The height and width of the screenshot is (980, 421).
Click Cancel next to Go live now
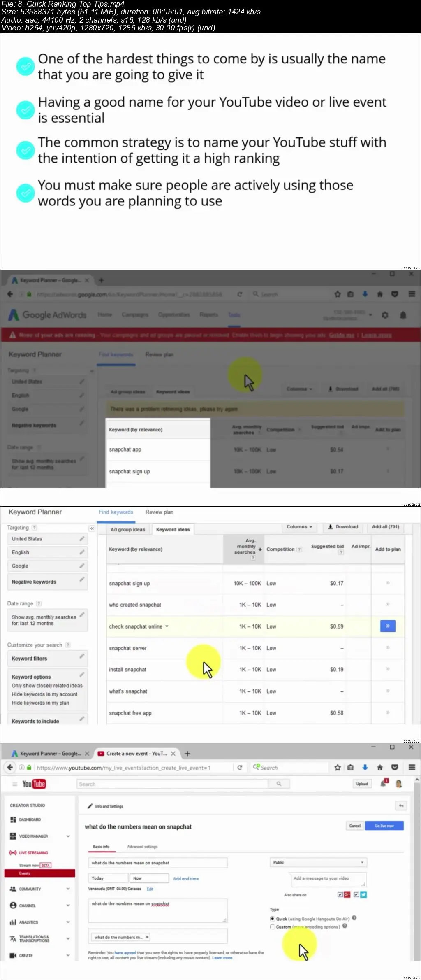pos(355,826)
